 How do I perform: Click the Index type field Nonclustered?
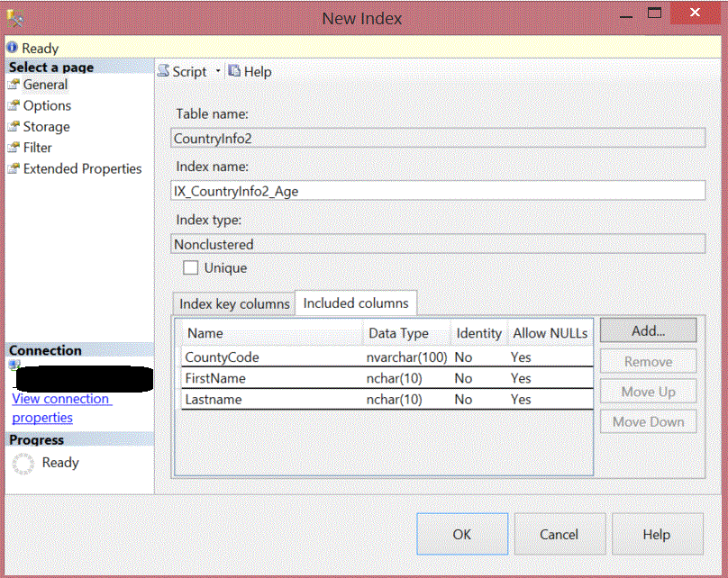pyautogui.click(x=438, y=244)
